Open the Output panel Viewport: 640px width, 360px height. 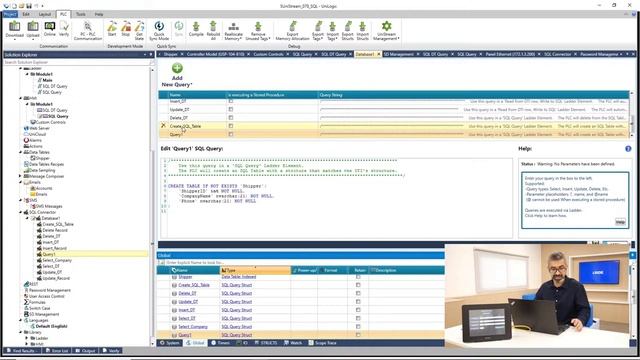pyautogui.click(x=85, y=351)
